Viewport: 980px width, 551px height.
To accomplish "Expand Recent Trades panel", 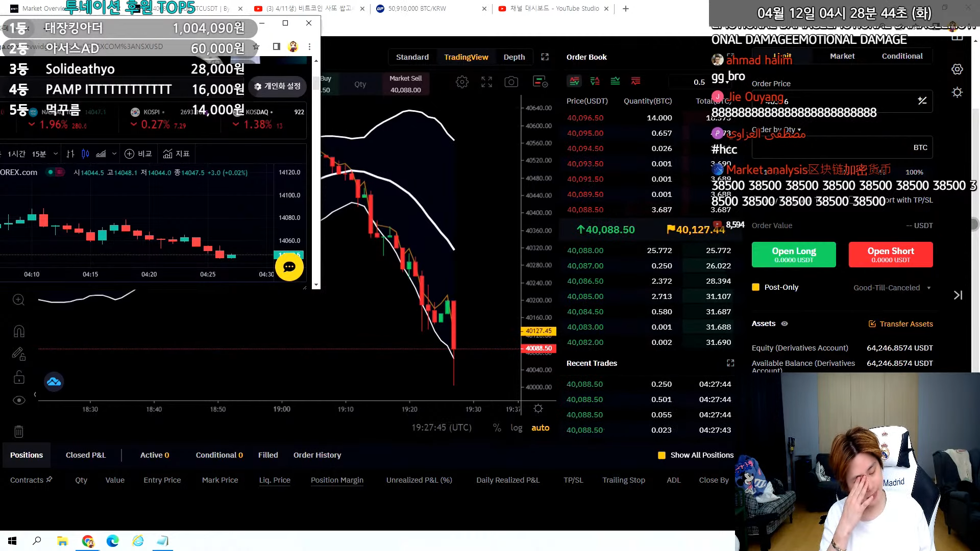I will pyautogui.click(x=730, y=363).
